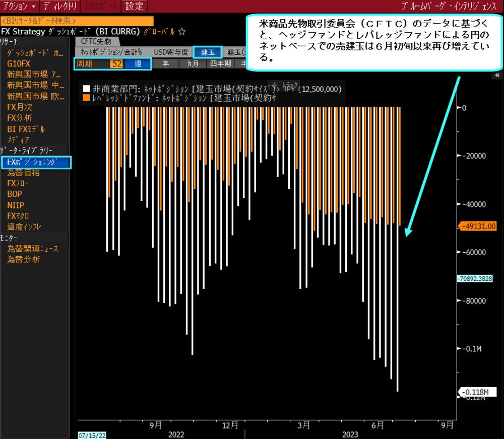Open 資産インフレ in the sidebar
This screenshot has height=439, width=504.
tap(24, 227)
